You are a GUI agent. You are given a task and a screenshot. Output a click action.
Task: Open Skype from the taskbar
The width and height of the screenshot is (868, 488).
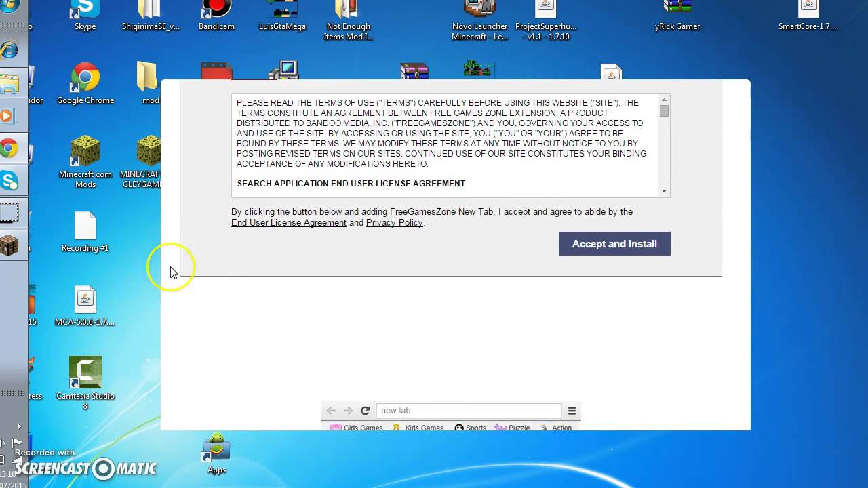(x=9, y=181)
